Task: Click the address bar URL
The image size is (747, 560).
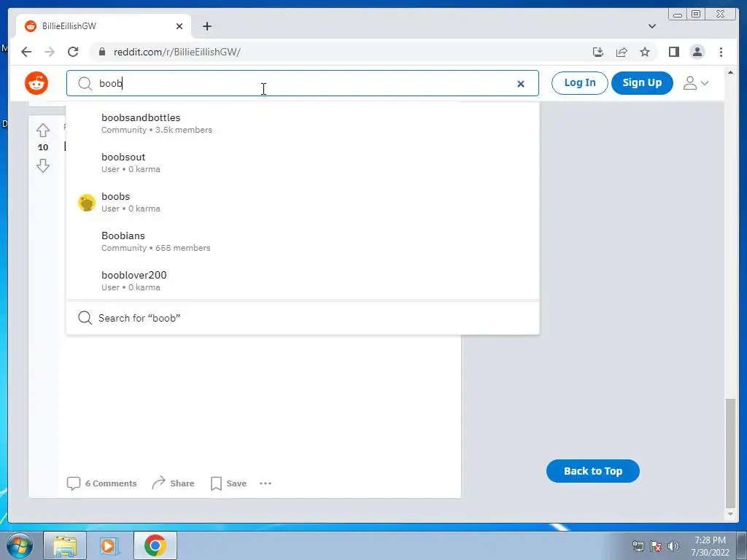Action: tap(177, 52)
